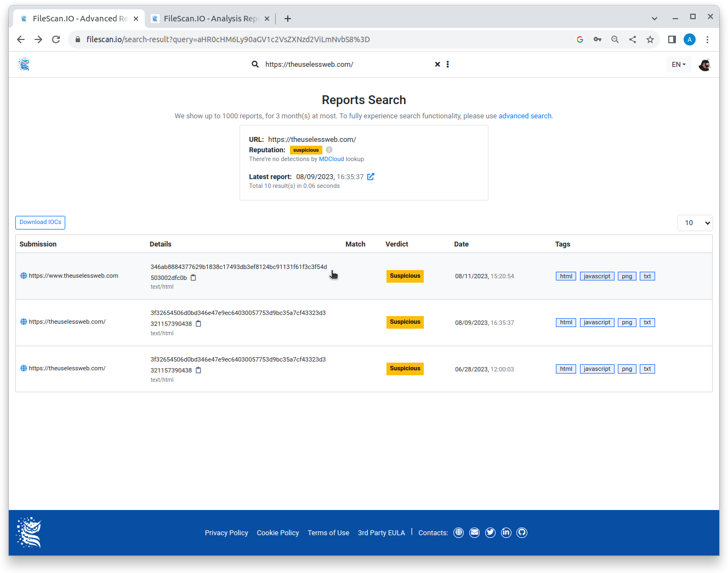This screenshot has width=728, height=573.
Task: Click the browser zoom magnifier icon
Action: point(615,39)
